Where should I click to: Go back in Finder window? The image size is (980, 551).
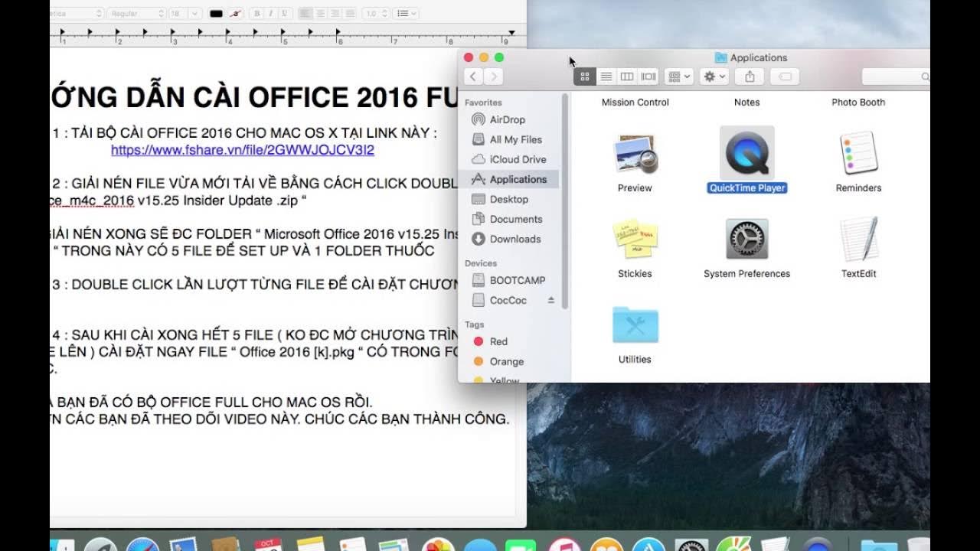pos(473,77)
